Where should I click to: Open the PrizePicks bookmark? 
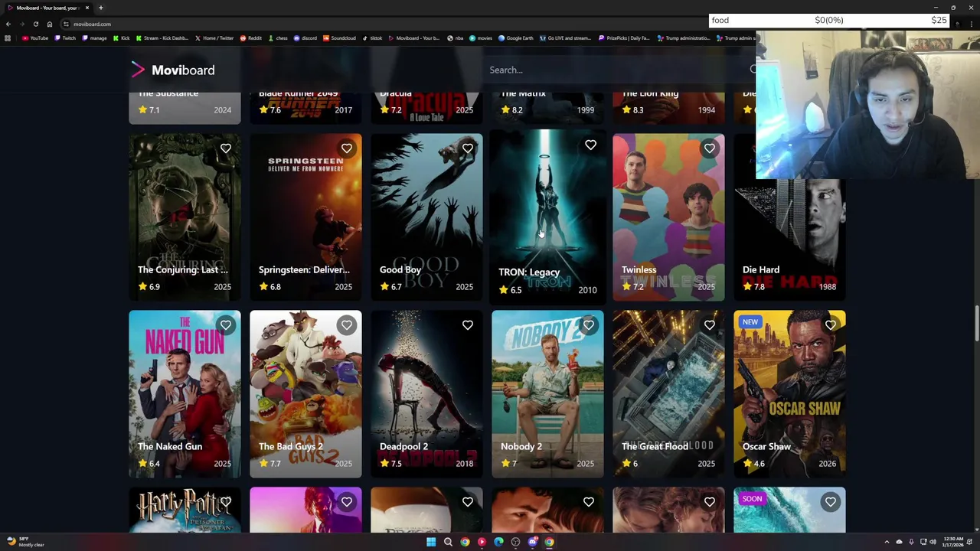(x=624, y=38)
